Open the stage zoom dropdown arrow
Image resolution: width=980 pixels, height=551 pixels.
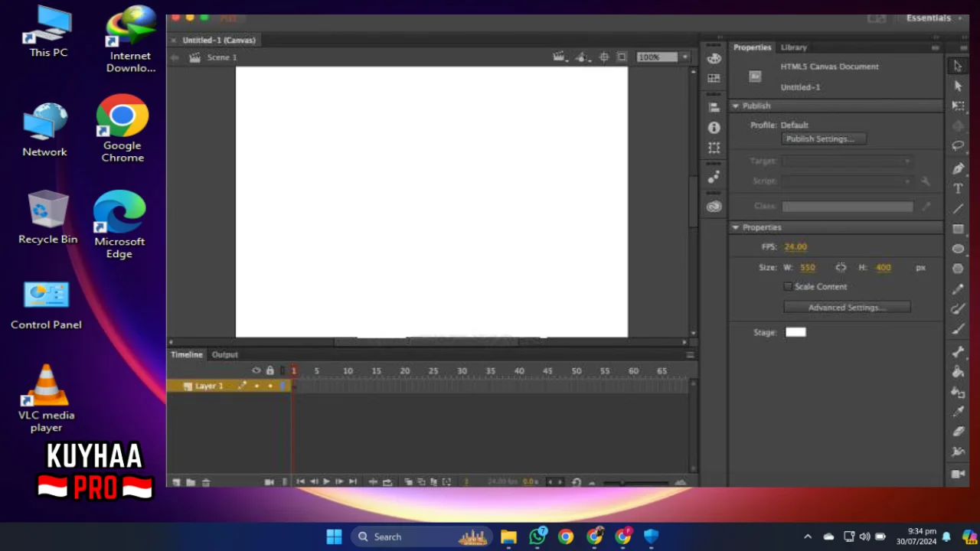coord(684,57)
